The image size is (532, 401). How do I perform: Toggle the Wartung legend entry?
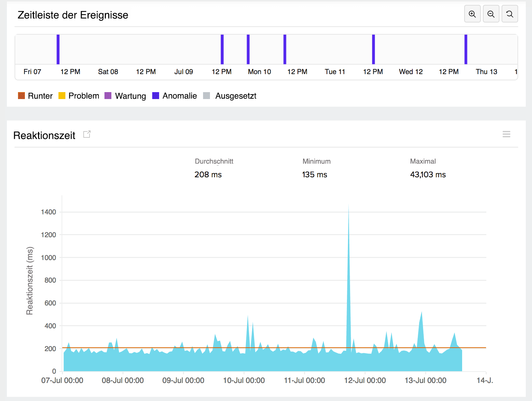pyautogui.click(x=126, y=96)
